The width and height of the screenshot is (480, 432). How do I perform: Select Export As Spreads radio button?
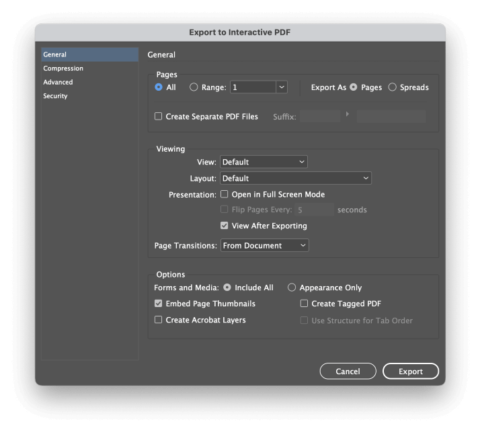pyautogui.click(x=392, y=87)
